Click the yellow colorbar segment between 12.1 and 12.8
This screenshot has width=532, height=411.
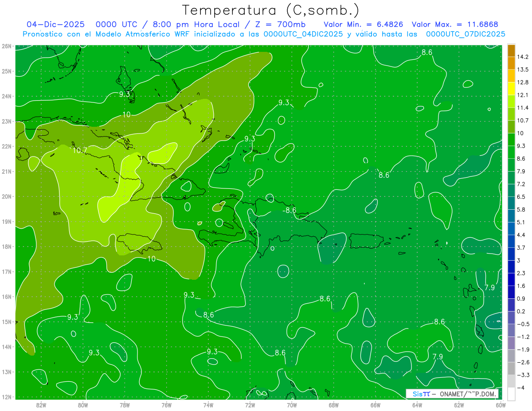tap(511, 89)
